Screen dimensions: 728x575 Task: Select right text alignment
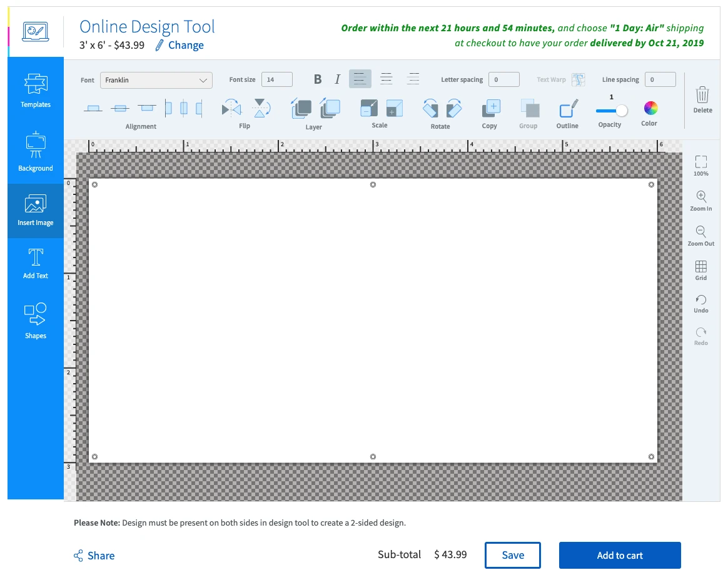point(413,79)
